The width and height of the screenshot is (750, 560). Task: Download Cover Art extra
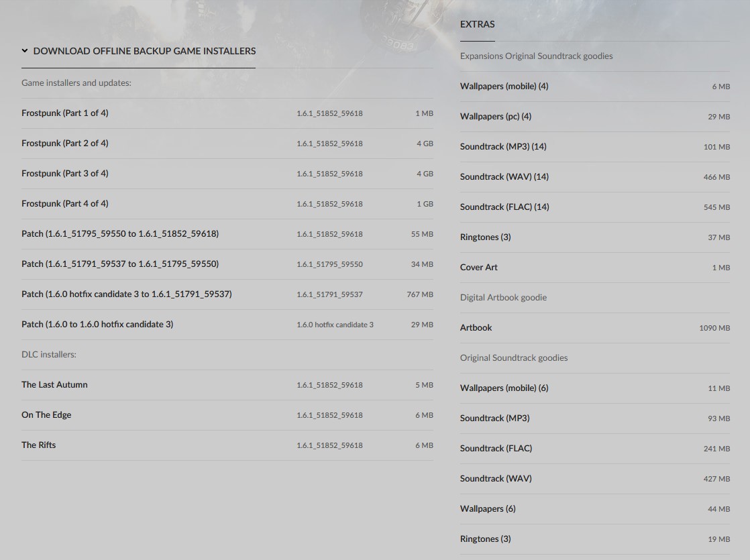[x=595, y=268]
